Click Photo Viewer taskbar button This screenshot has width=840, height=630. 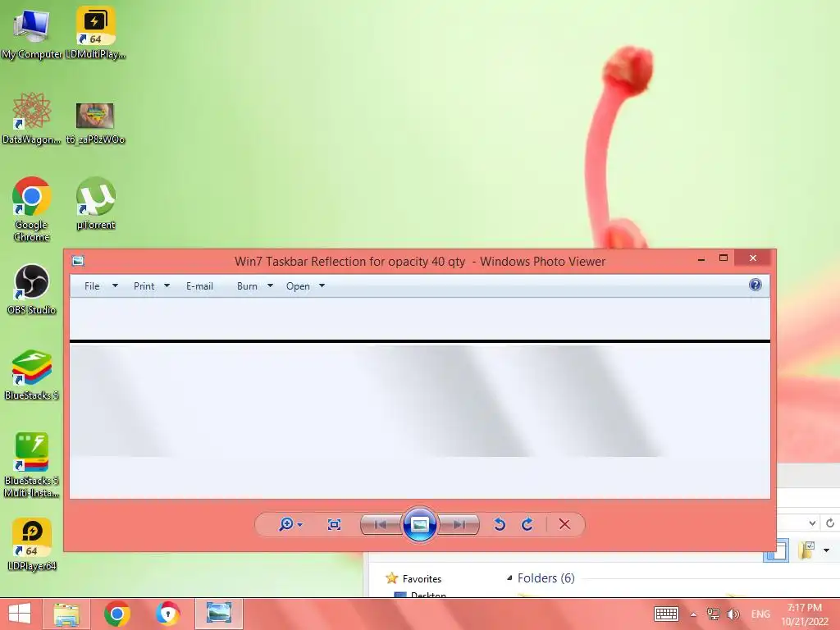tap(218, 614)
